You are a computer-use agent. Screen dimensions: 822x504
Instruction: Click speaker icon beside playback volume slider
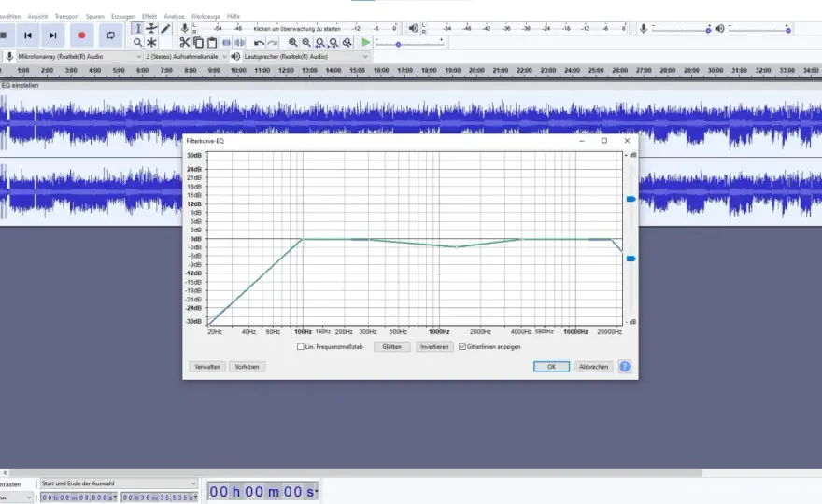(720, 28)
